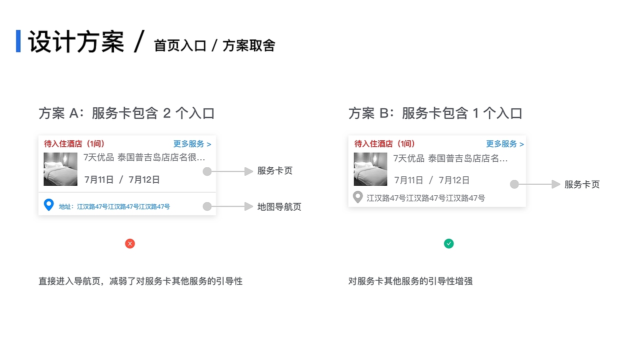Click the green checkmark icon under Plan B
The height and width of the screenshot is (364, 640).
pos(449,244)
